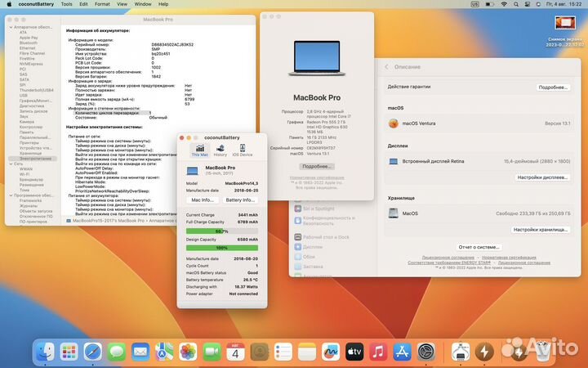Click Подробнее... in About This Mac window
Image resolution: width=588 pixels, height=368 pixels.
pos(317,166)
